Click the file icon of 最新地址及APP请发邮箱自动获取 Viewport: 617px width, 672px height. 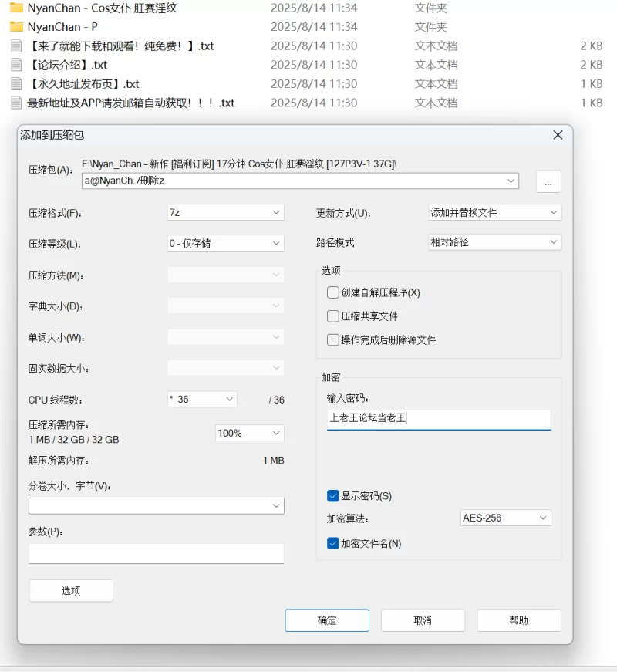(x=16, y=103)
